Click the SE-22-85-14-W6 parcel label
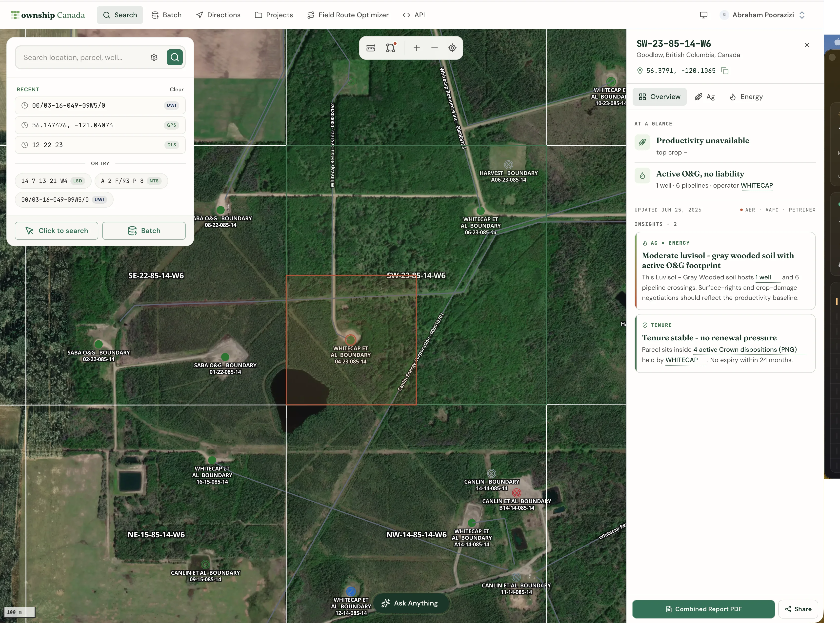The height and width of the screenshot is (623, 840). pos(156,276)
